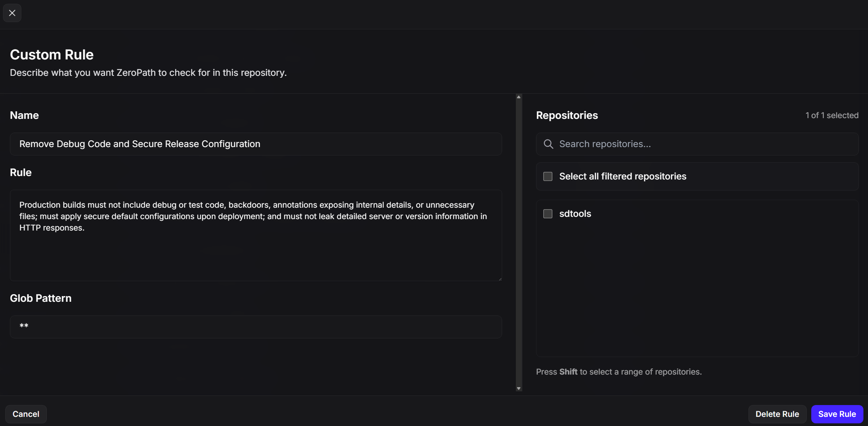This screenshot has width=868, height=426.
Task: Click the Save Rule button
Action: point(837,414)
